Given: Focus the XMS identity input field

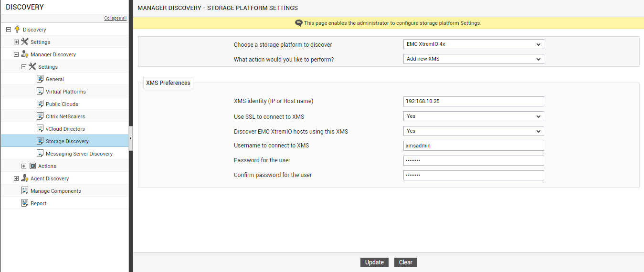Looking at the screenshot, I should tap(474, 101).
